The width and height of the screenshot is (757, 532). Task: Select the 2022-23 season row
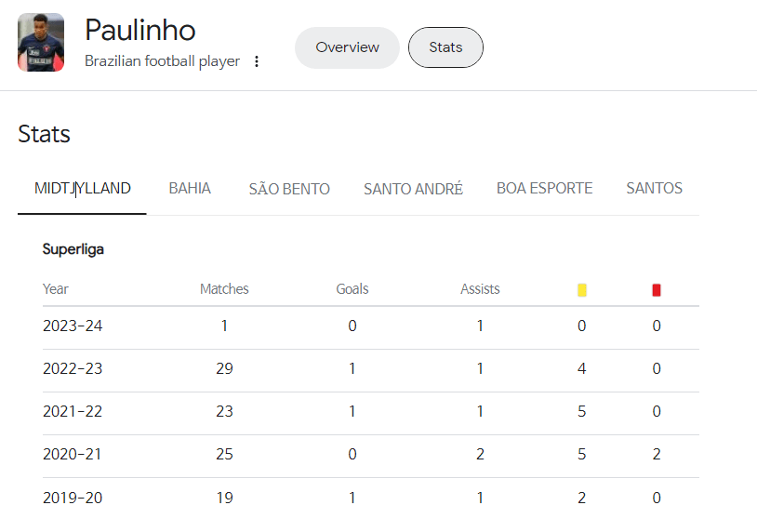click(x=371, y=370)
